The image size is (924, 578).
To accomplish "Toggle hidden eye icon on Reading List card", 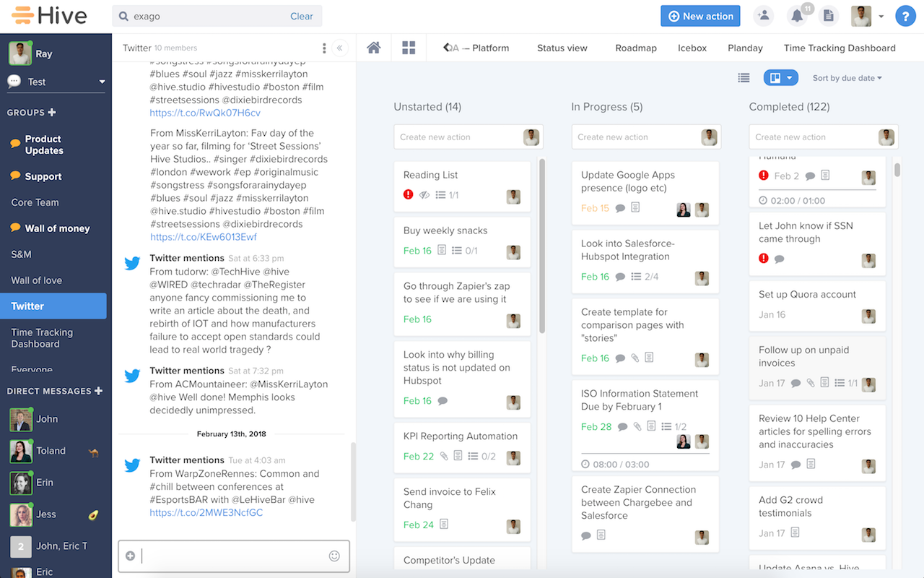I will point(424,195).
